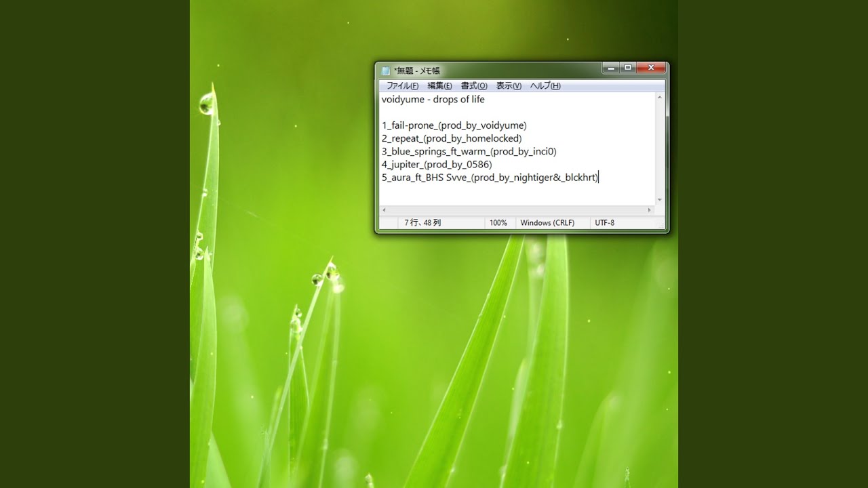Click the '4_jupiter_(prod_by_0586)' line

point(437,164)
